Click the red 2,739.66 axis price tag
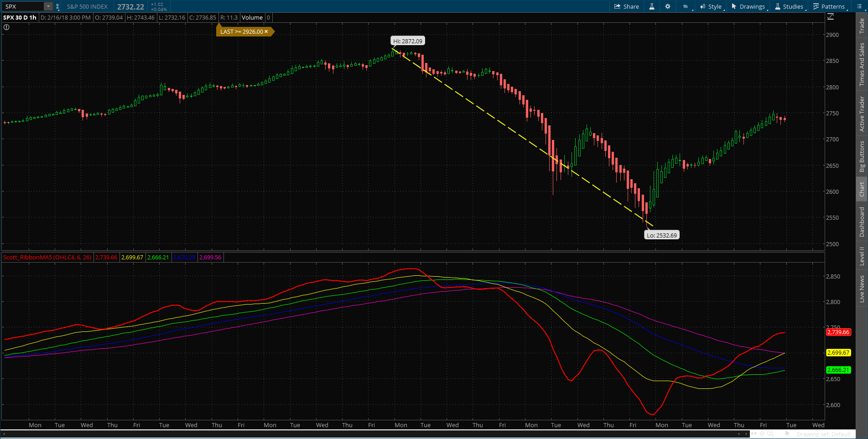 pos(838,332)
